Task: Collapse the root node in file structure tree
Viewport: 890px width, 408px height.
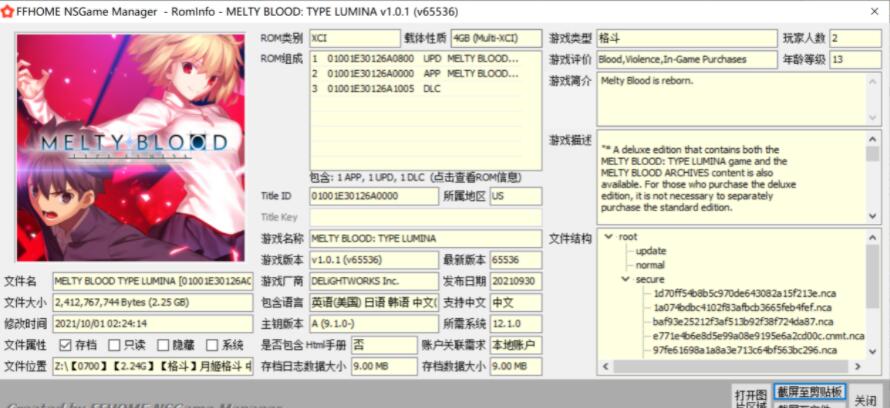Action: [609, 237]
